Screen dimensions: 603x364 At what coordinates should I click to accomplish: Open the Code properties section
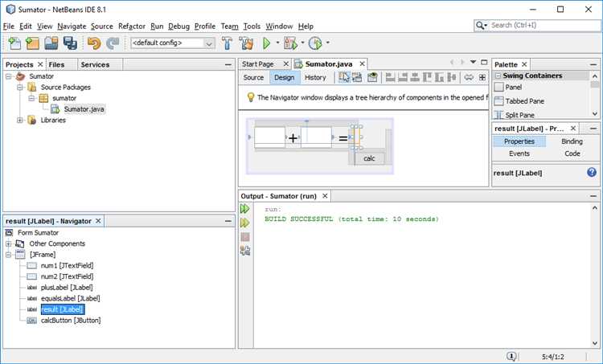click(572, 153)
